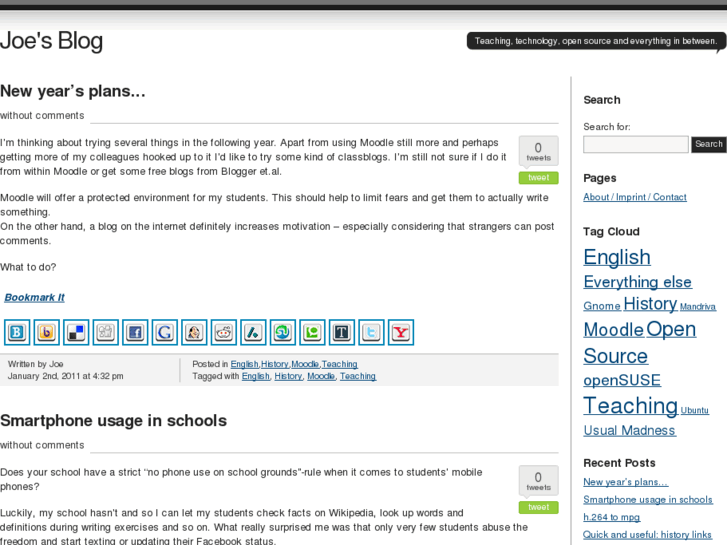The width and height of the screenshot is (727, 545).
Task: Click the teal slash bookmark icon
Action: (253, 332)
